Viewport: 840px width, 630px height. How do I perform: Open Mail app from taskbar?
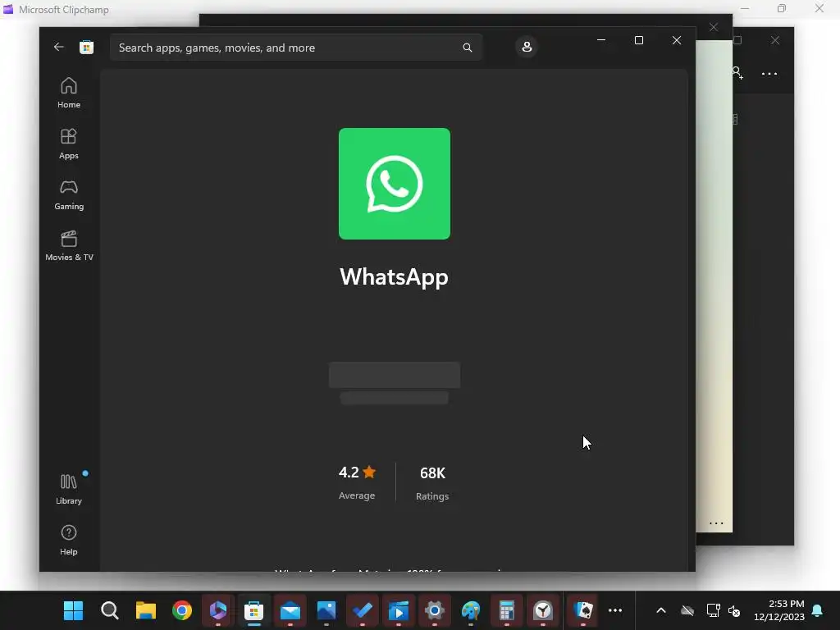(x=290, y=610)
